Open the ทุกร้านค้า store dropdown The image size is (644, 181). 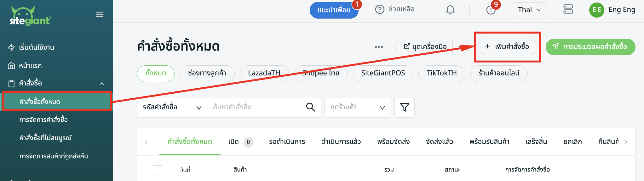tap(358, 107)
